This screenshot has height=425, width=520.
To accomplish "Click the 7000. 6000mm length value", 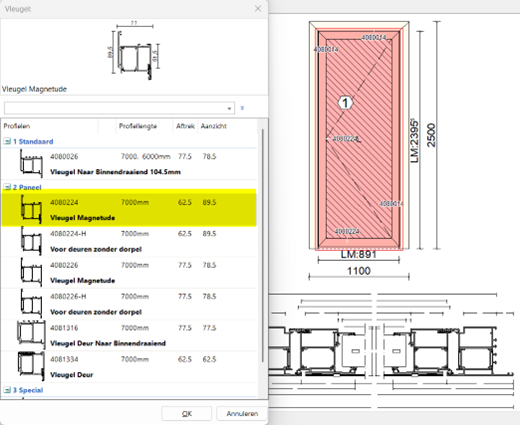I will (146, 156).
